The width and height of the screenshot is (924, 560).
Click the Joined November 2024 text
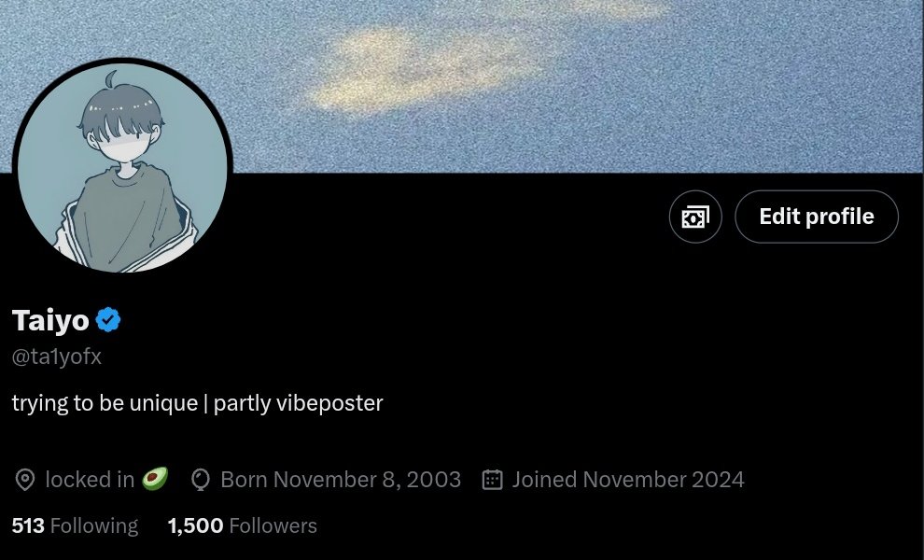pyautogui.click(x=628, y=480)
